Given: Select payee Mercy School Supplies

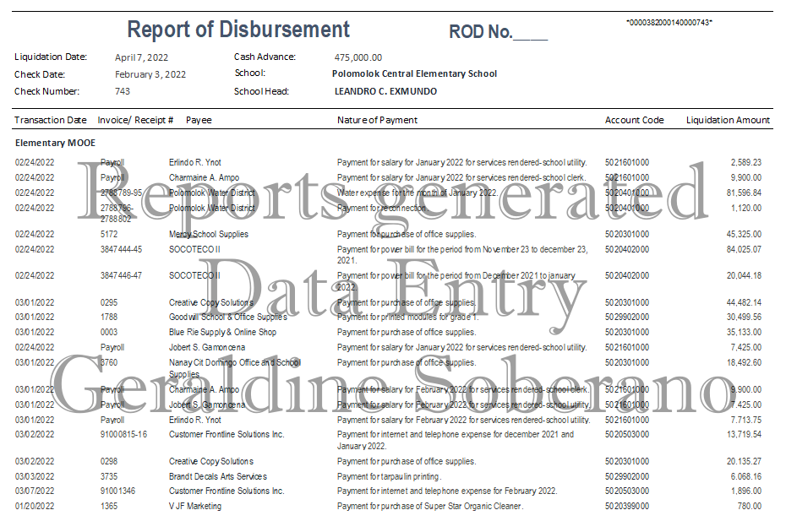Looking at the screenshot, I should click(209, 234).
